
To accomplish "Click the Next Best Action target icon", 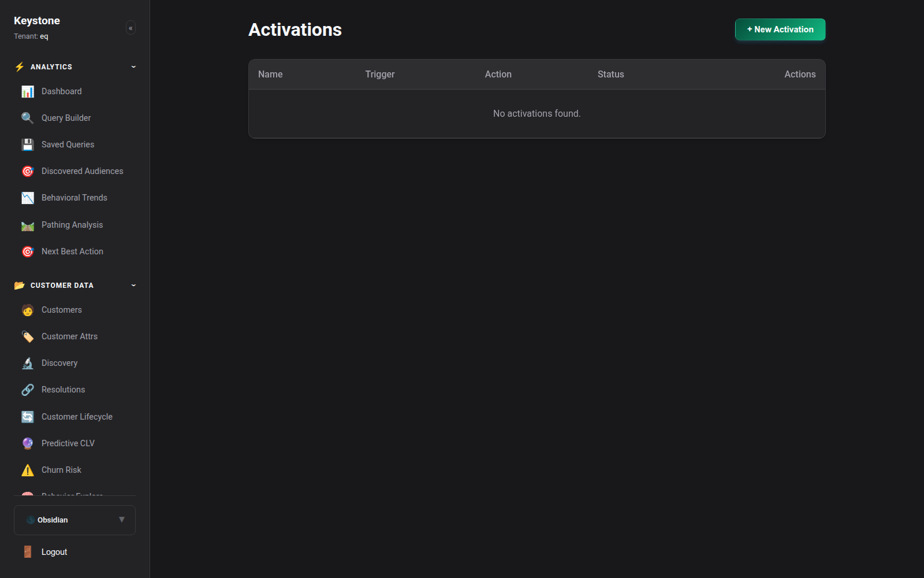I will (x=28, y=251).
